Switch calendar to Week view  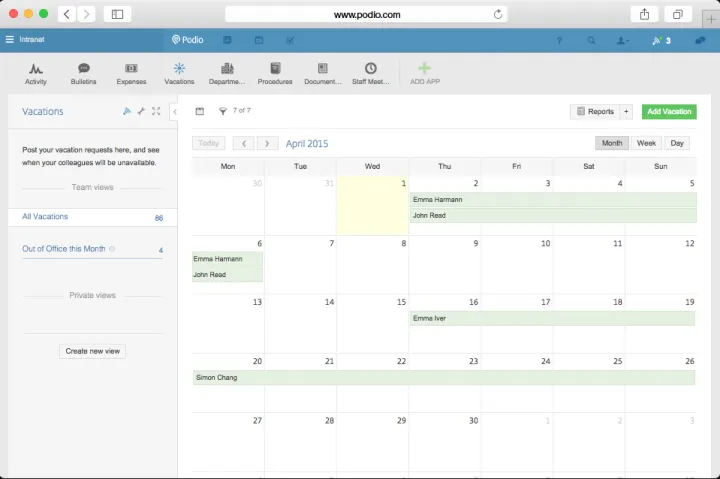coord(646,143)
